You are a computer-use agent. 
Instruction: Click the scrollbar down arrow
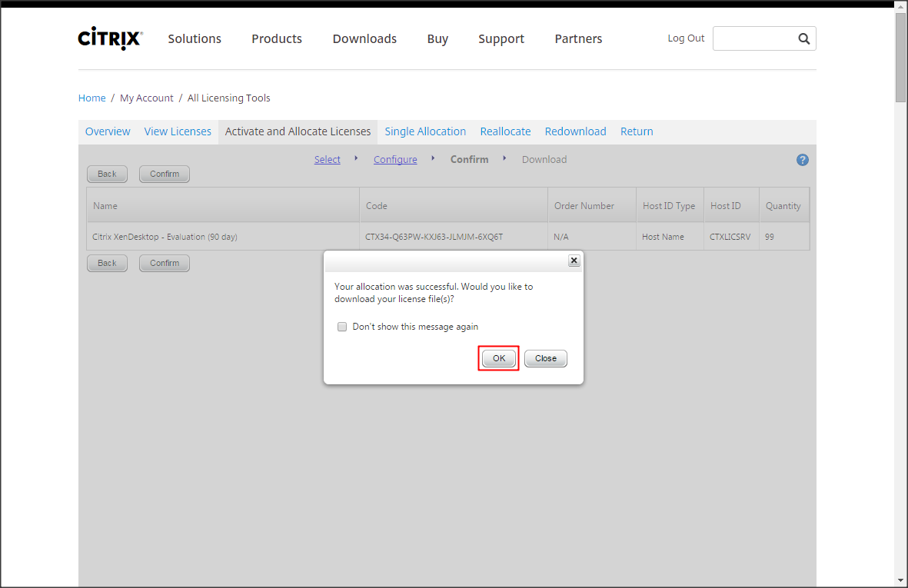click(x=901, y=580)
